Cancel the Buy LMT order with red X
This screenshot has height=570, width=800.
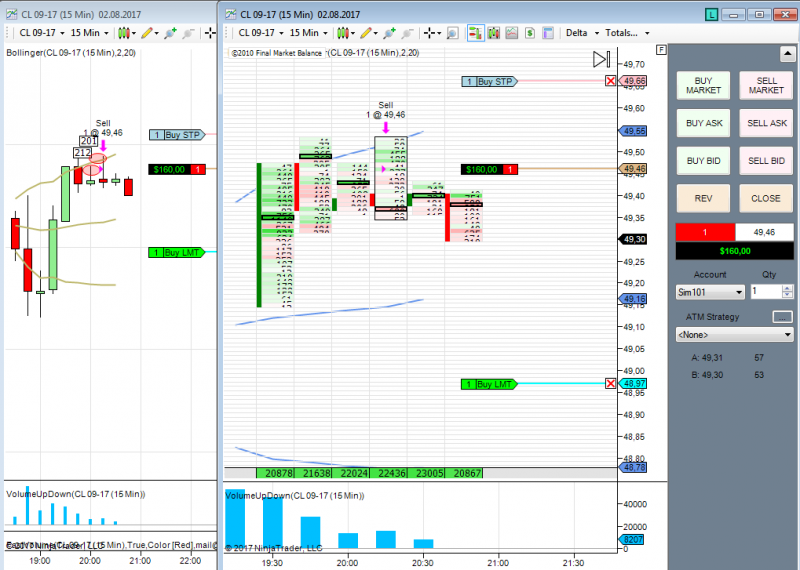[x=610, y=384]
